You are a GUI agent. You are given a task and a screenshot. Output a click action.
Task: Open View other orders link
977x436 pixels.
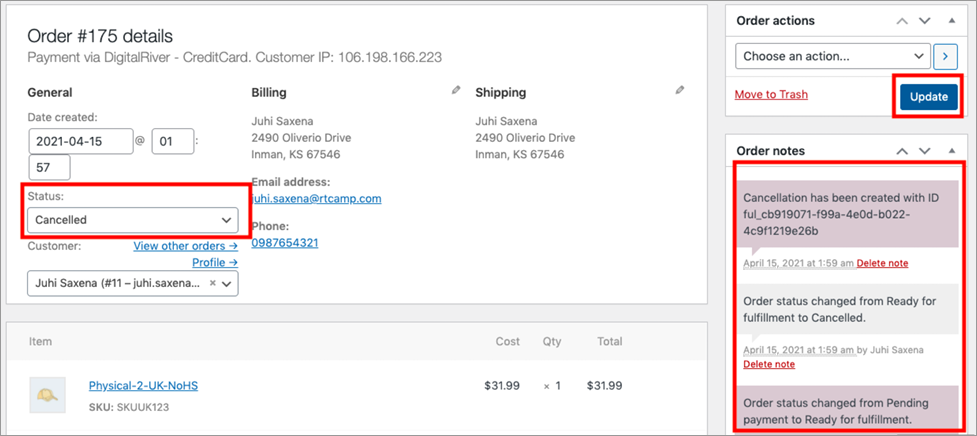[x=186, y=246]
